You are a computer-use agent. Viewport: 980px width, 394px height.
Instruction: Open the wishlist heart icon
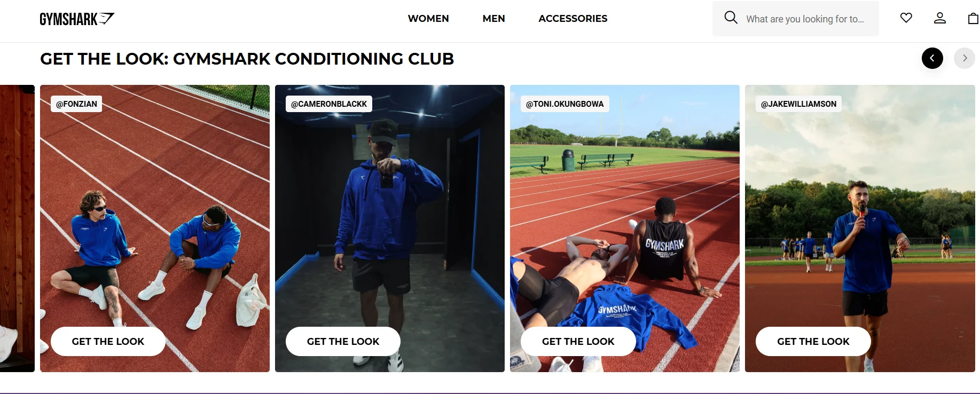pos(906,18)
